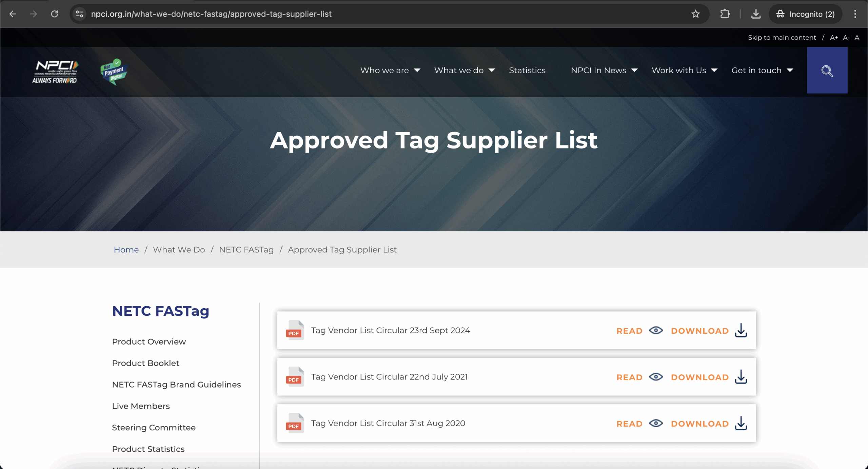Click the browser downloads icon in toolbar
Viewport: 868px width, 469px height.
pyautogui.click(x=755, y=14)
